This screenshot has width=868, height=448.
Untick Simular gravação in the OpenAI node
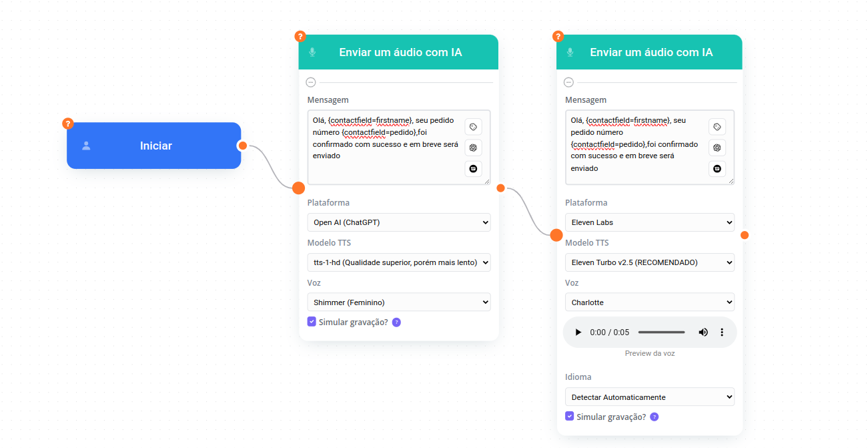tap(312, 322)
